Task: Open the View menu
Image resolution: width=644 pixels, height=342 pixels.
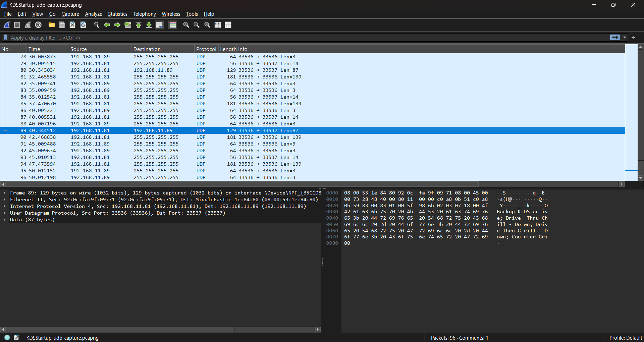Action: pos(38,14)
